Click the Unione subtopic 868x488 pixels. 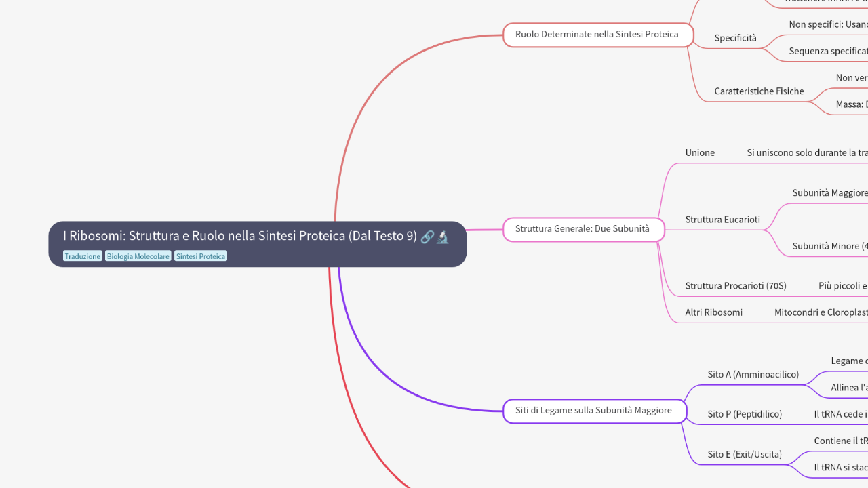(700, 153)
